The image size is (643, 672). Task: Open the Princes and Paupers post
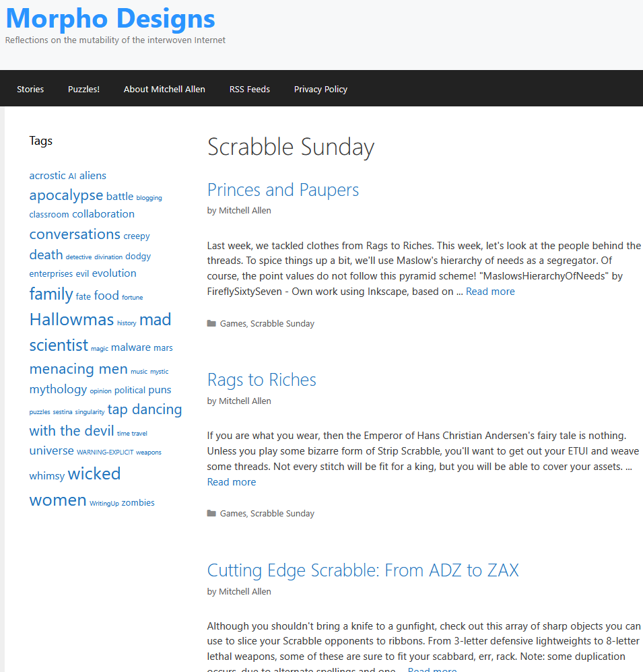point(283,190)
